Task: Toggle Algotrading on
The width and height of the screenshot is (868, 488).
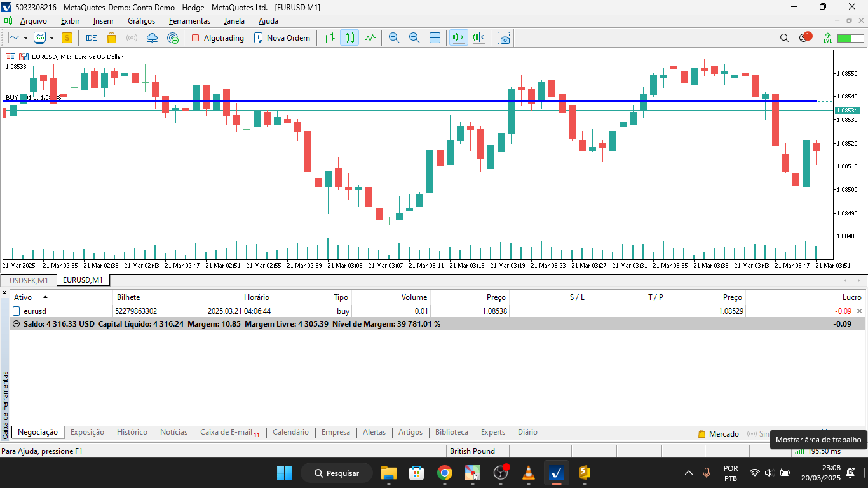Action: tap(217, 37)
